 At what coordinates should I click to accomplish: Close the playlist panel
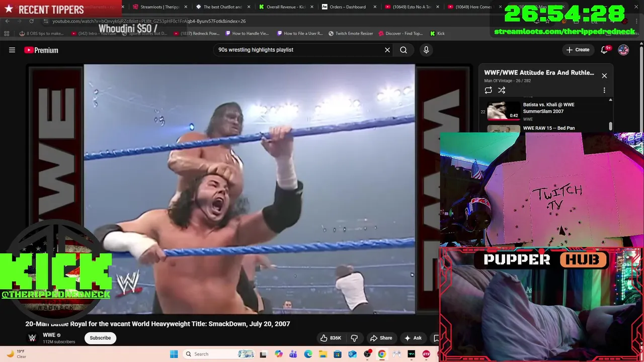pos(604,76)
